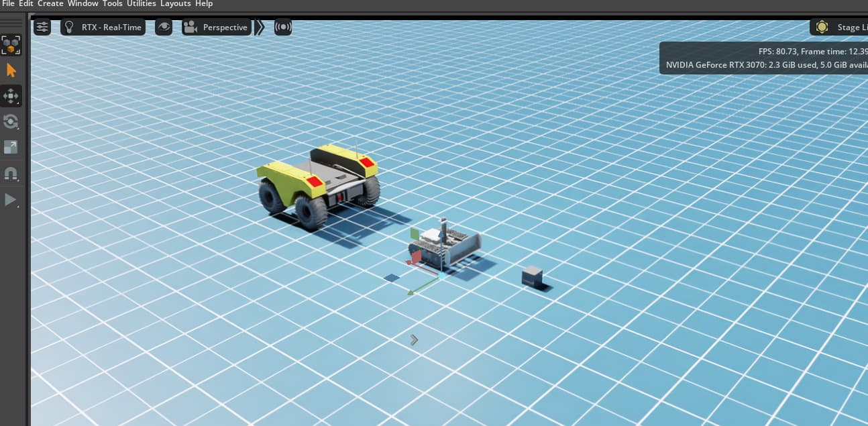Toggle the selection mode cube icon
The width and height of the screenshot is (868, 426).
pyautogui.click(x=11, y=45)
